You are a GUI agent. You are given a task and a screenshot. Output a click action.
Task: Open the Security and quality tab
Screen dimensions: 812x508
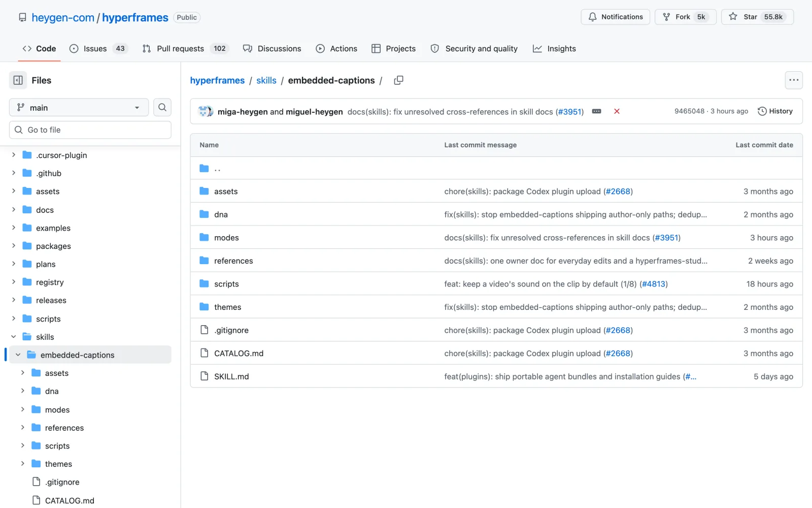pos(474,49)
